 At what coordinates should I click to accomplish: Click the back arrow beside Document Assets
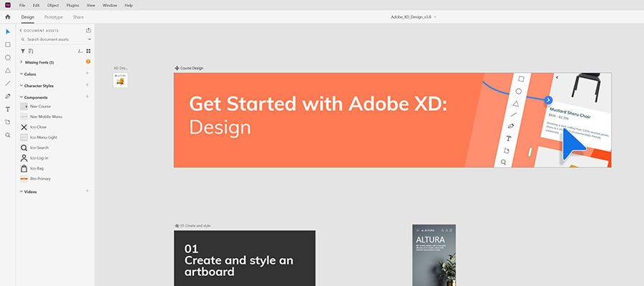tap(21, 30)
